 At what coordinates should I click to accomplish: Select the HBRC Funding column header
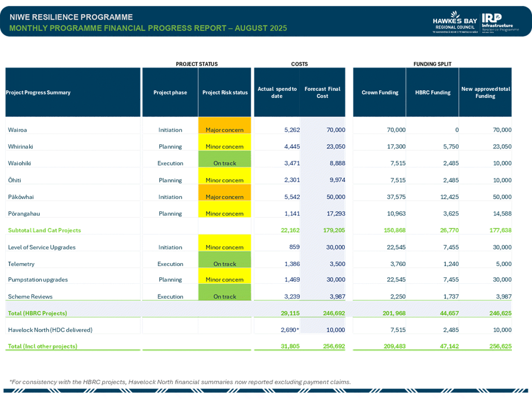click(432, 93)
